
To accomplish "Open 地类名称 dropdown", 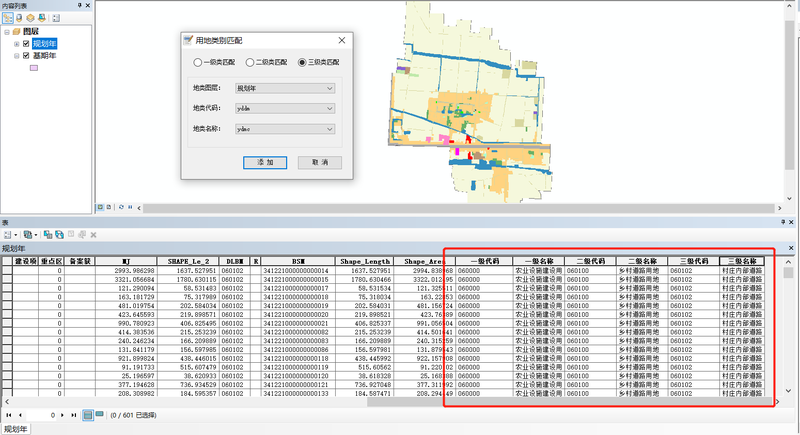I will (x=285, y=129).
